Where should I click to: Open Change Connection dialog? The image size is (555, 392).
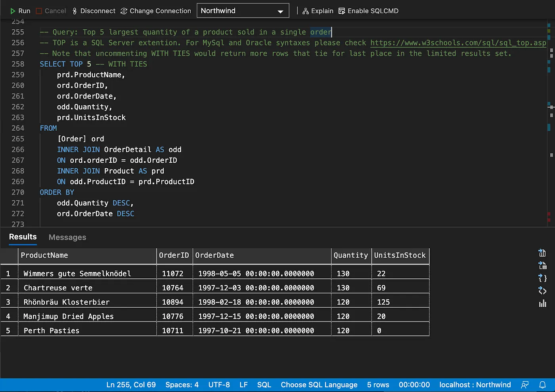coord(155,11)
